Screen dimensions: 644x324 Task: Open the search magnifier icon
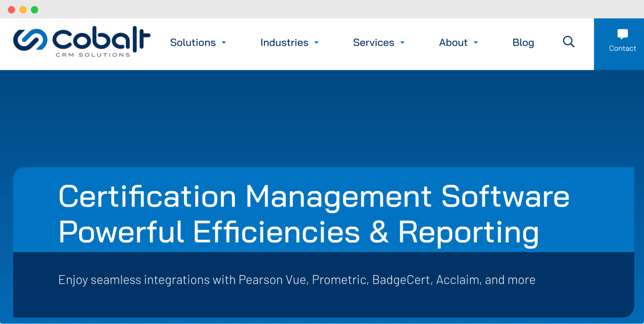click(x=569, y=42)
